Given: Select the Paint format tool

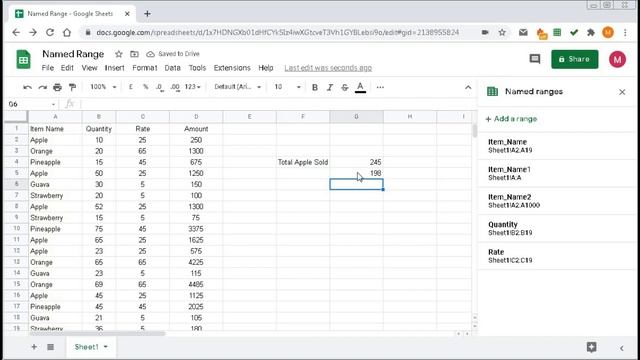Looking at the screenshot, I should [x=73, y=87].
